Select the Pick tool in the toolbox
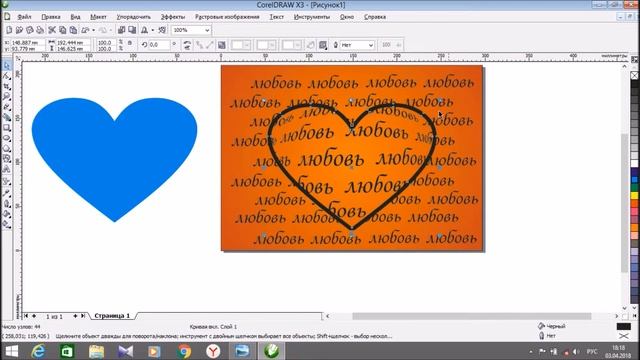640x360 pixels. click(7, 66)
